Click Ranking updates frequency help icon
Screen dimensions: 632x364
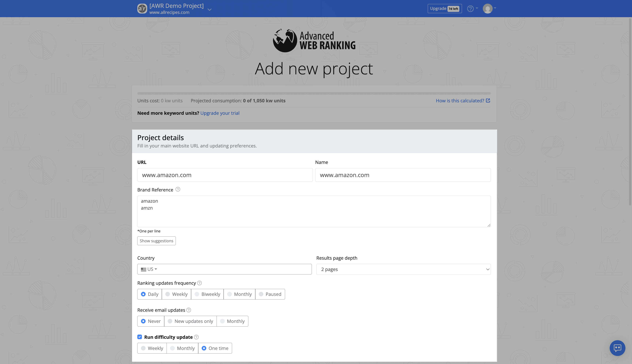point(199,283)
